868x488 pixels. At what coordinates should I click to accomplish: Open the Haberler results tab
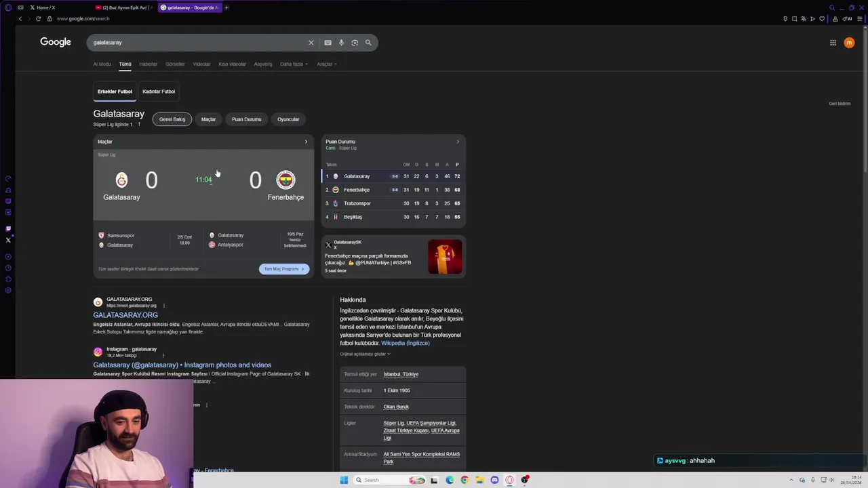[x=148, y=64]
